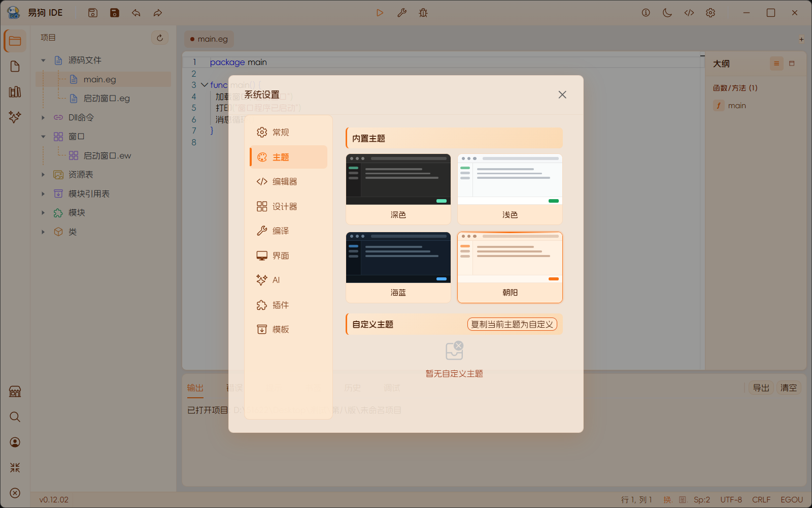Click Sp:2 indent in status bar
812x508 pixels.
(x=702, y=500)
